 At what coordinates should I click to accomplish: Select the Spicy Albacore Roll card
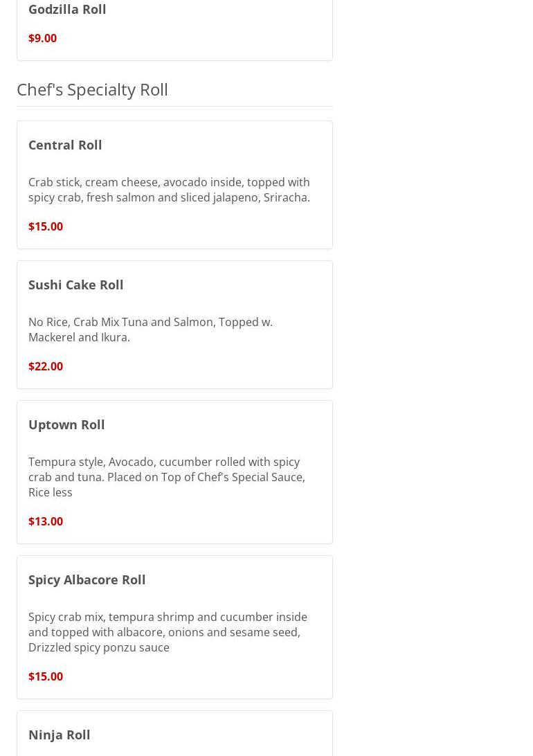pyautogui.click(x=175, y=627)
